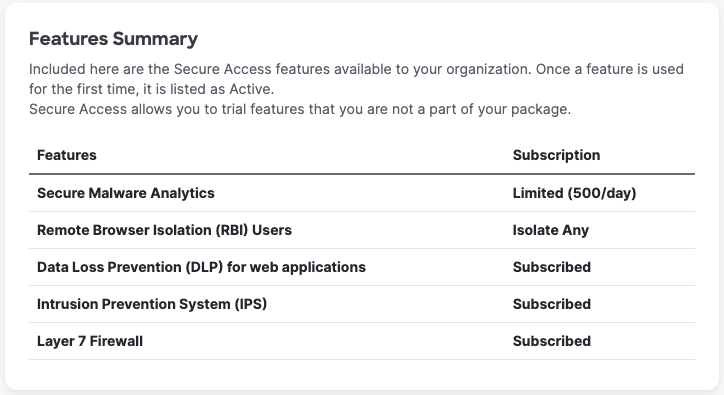Click the Isolate Any subscription value

point(551,230)
